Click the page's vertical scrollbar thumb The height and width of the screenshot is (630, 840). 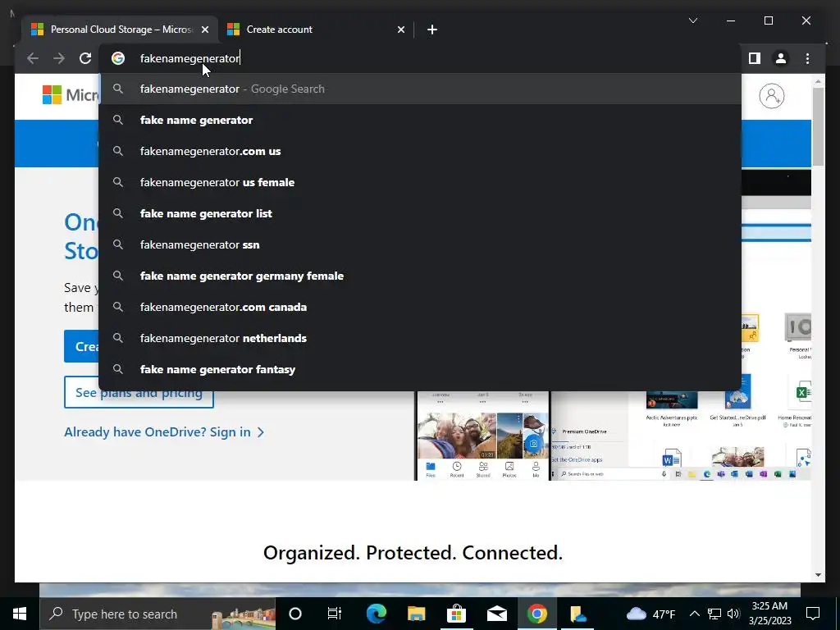818,126
